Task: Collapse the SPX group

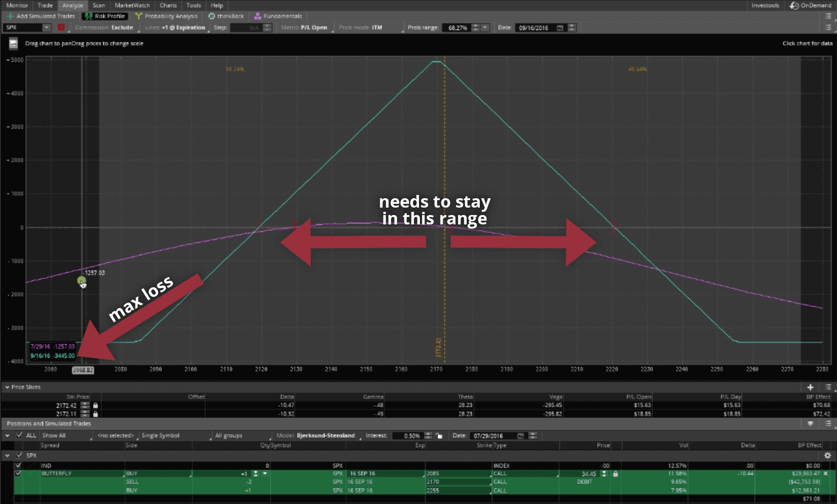Action: click(x=7, y=455)
